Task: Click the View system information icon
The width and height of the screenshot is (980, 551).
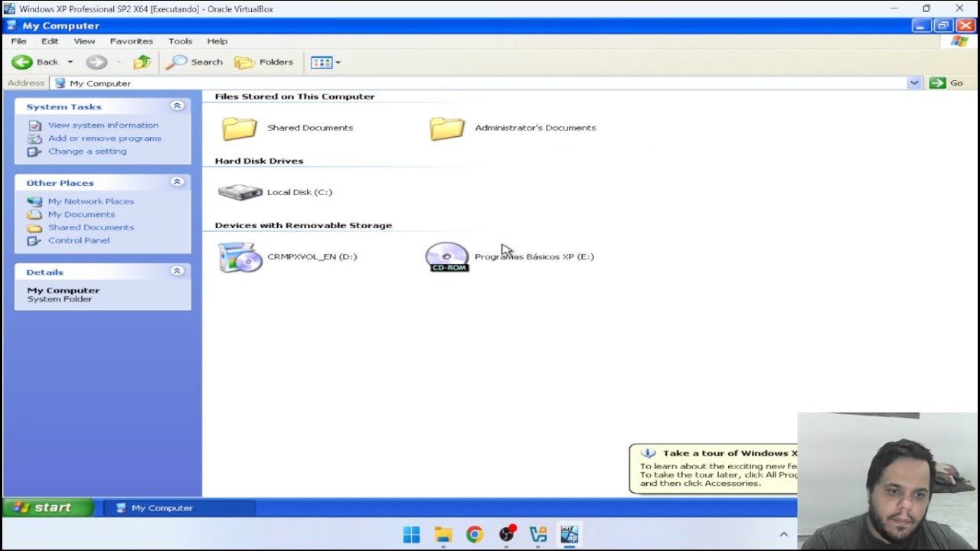Action: [34, 126]
